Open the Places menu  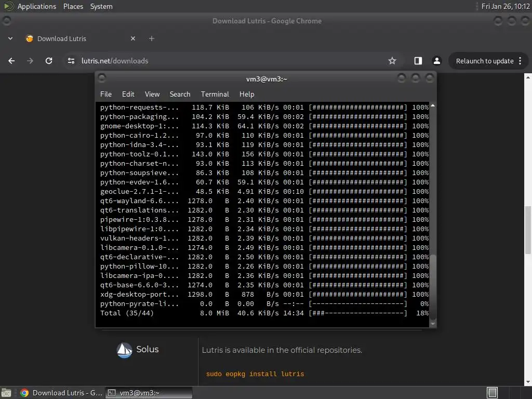(73, 6)
